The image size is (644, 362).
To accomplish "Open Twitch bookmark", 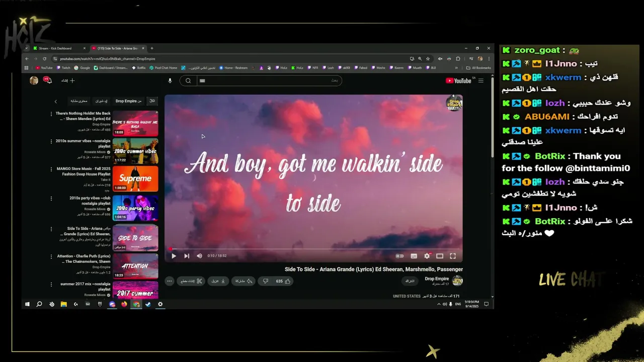I will point(63,68).
